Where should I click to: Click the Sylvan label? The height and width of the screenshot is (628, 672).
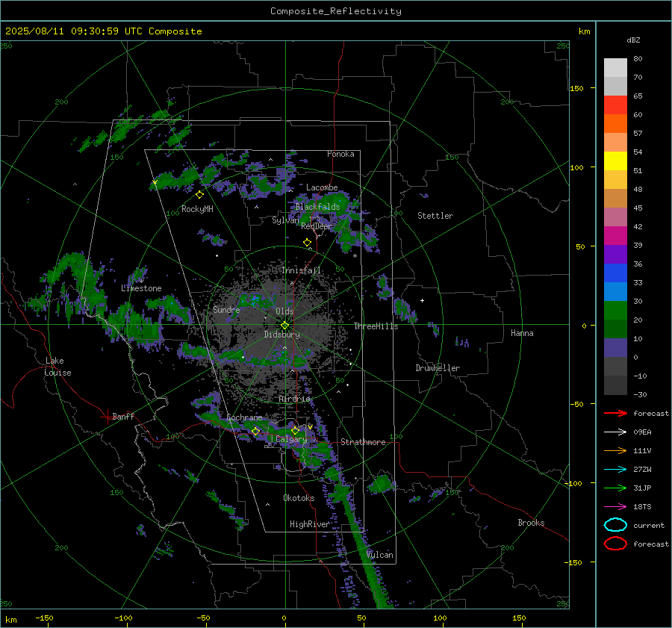coord(285,220)
